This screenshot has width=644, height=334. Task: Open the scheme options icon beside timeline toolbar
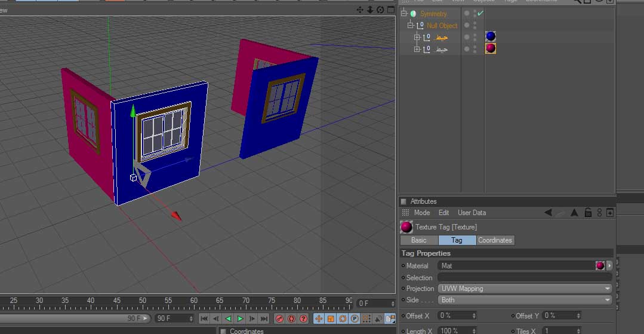tap(390, 319)
